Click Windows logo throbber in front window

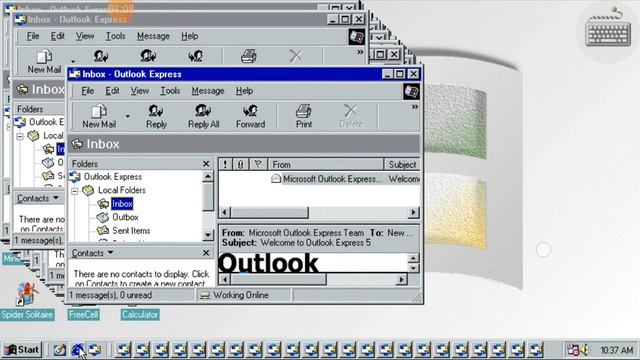411,91
